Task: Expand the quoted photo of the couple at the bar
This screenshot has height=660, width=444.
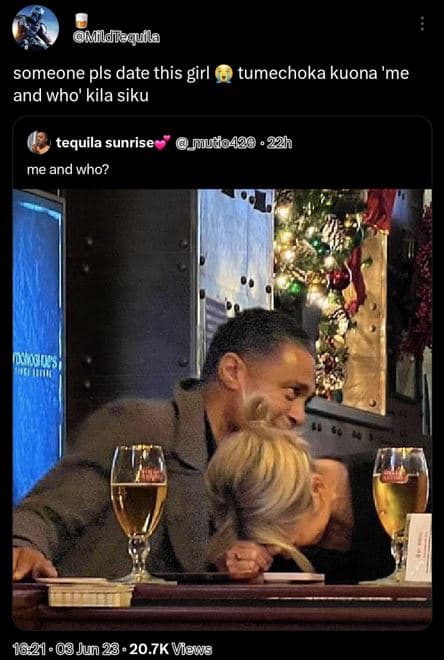Action: coord(222,409)
